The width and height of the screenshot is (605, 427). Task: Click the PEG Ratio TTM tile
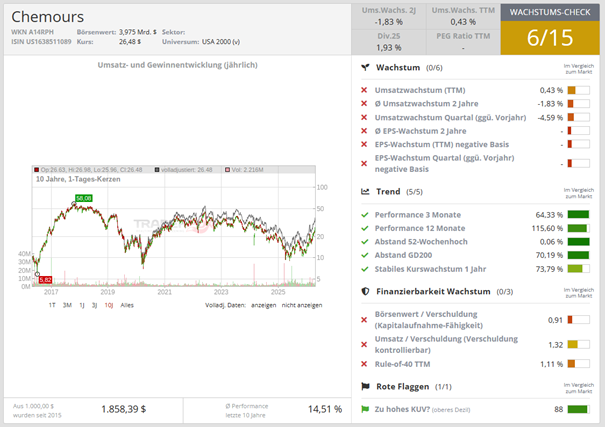[463, 42]
